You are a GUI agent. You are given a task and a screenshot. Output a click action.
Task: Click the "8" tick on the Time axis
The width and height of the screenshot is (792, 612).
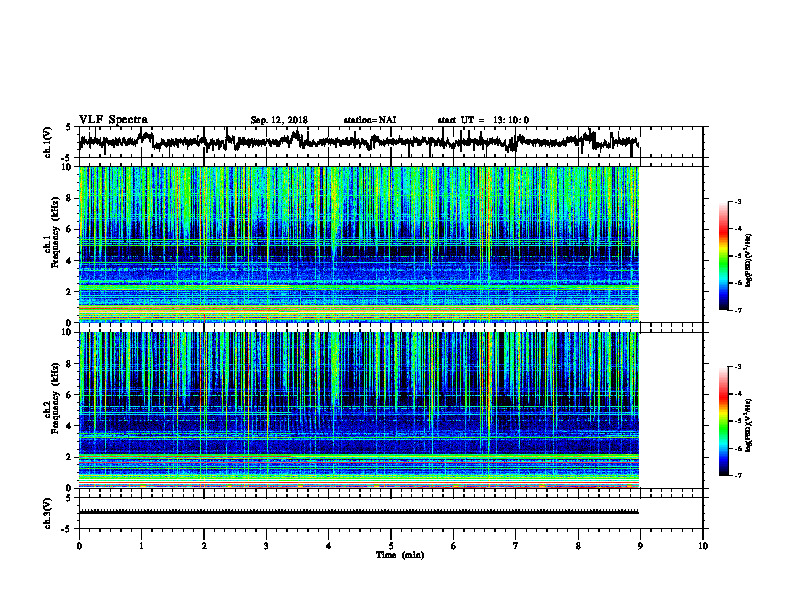click(x=578, y=545)
